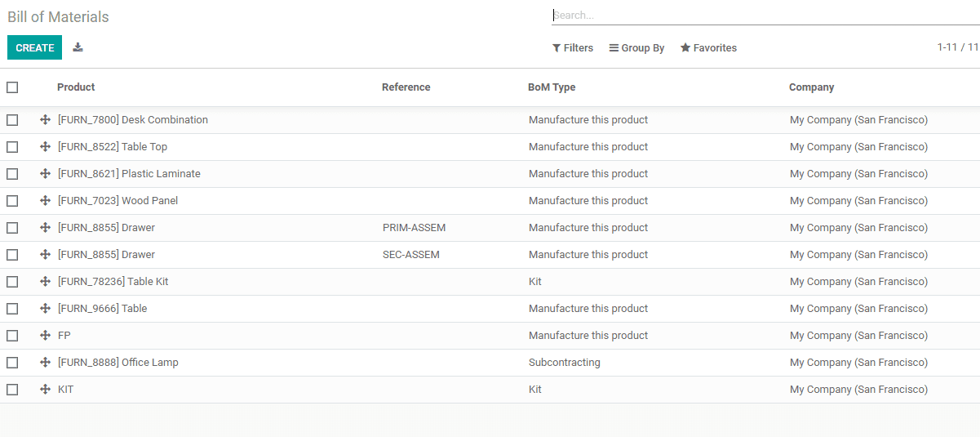Open [FURN_9666] Table record
This screenshot has width=980, height=437.
click(x=102, y=309)
